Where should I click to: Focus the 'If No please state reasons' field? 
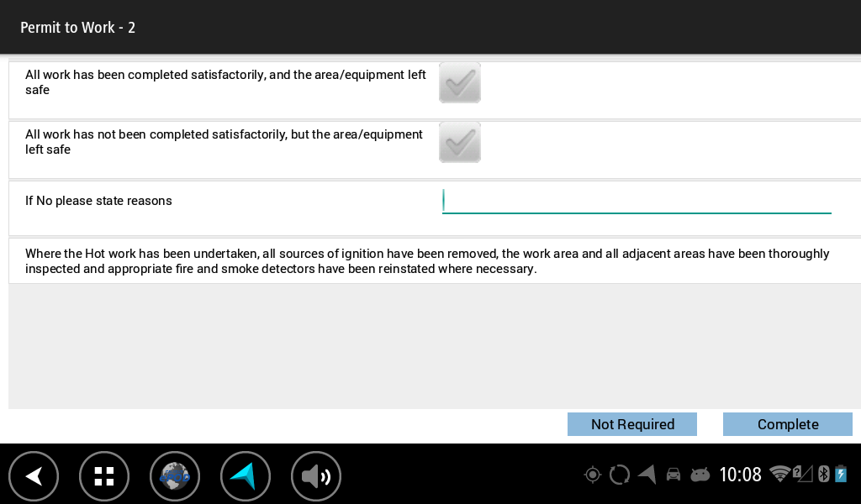tap(637, 202)
